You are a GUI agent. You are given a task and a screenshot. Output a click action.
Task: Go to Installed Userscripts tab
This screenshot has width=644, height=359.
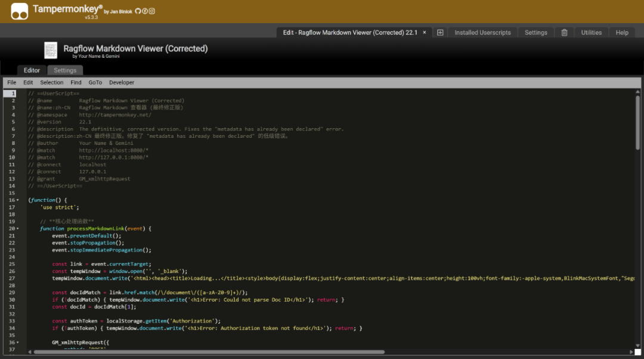(x=482, y=33)
